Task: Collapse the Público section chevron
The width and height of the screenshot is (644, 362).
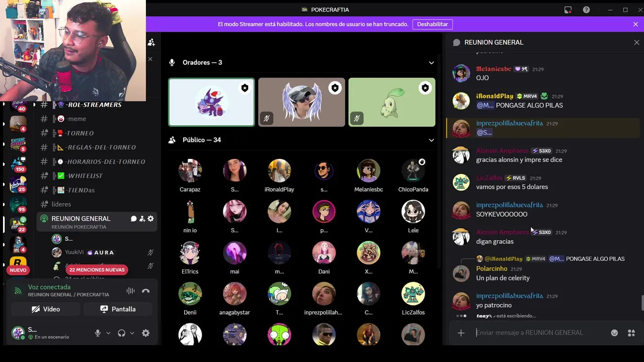Action: click(431, 140)
